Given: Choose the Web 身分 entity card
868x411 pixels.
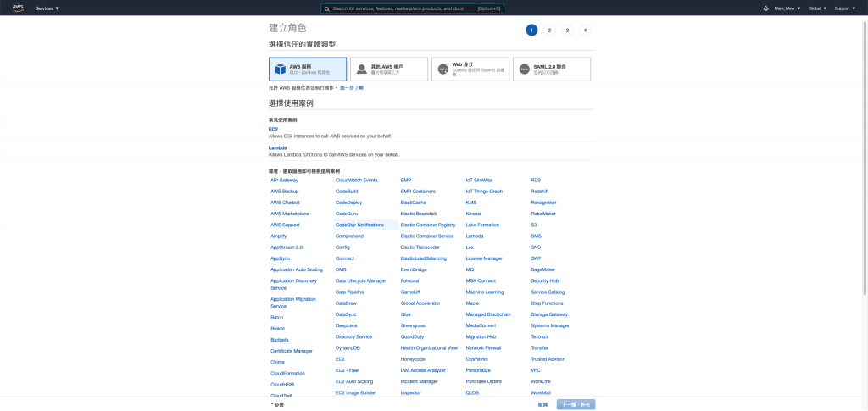Looking at the screenshot, I should coord(470,69).
